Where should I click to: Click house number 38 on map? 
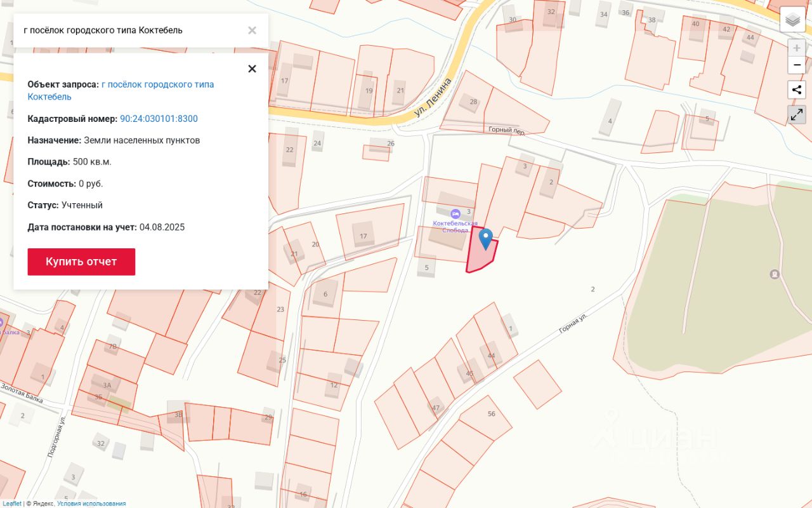click(652, 20)
